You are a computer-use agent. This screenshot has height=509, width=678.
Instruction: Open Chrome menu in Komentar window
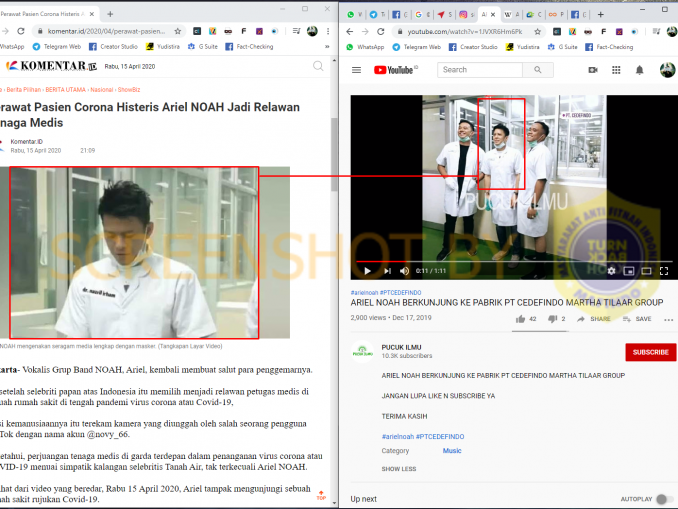pos(328,31)
